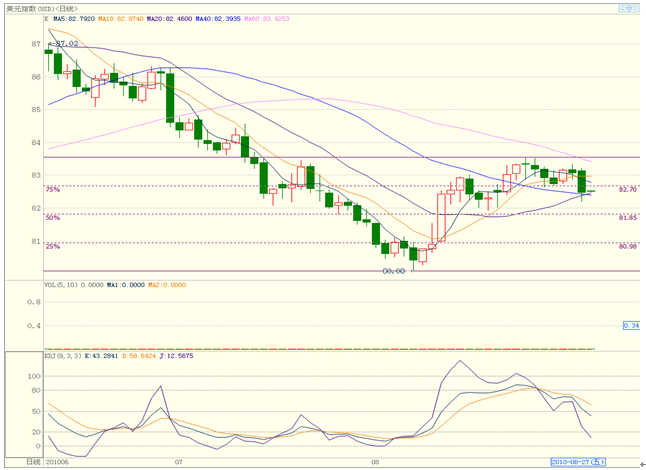Click the small arrow at bottom right of chart
Viewport: 646px width, 470px height.
point(642,465)
